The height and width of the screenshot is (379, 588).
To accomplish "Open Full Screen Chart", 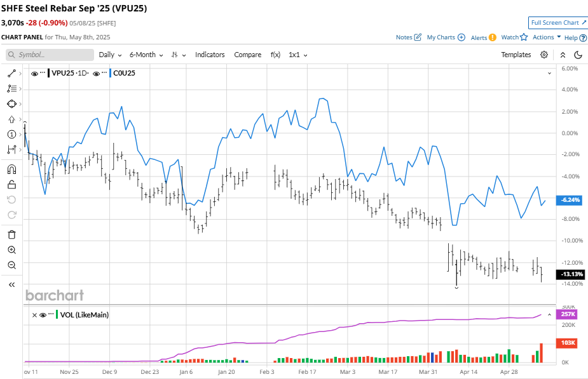I will pyautogui.click(x=558, y=22).
